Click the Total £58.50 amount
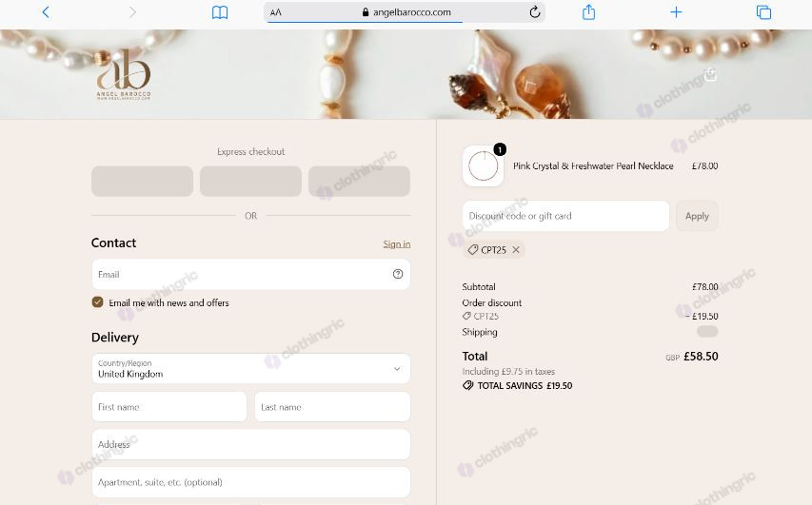The width and height of the screenshot is (812, 505). pyautogui.click(x=701, y=356)
